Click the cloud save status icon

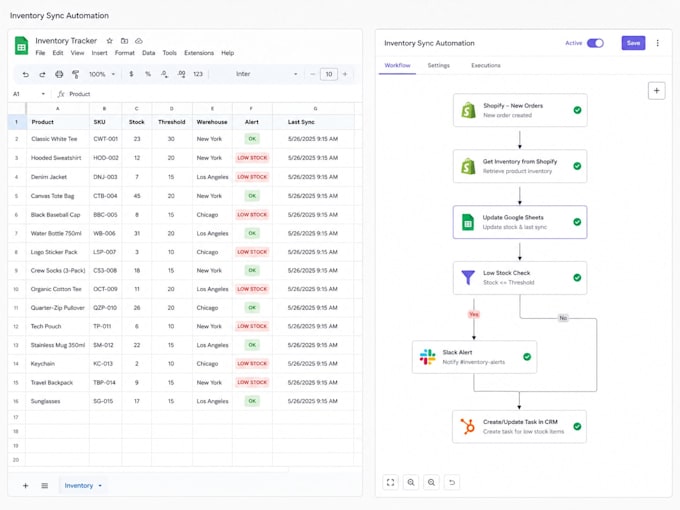139,41
